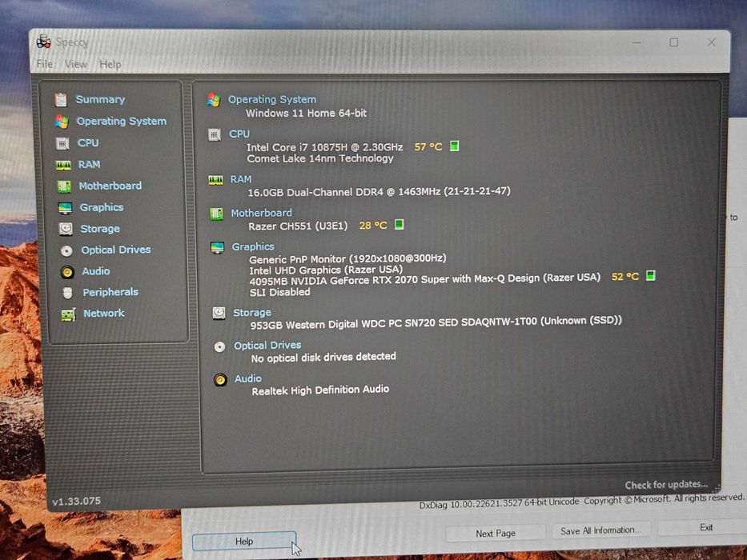Click the Graphics monitor icon in summary pane
The image size is (747, 560).
pos(217,248)
